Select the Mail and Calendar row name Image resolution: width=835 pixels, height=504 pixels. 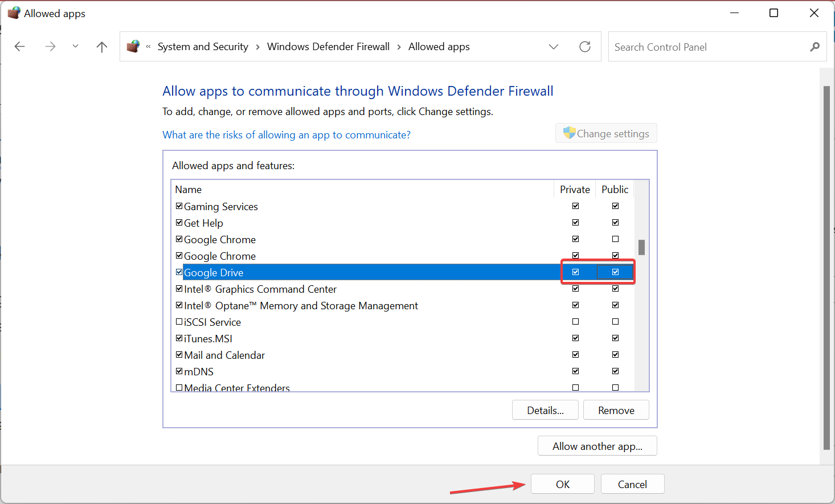[224, 355]
